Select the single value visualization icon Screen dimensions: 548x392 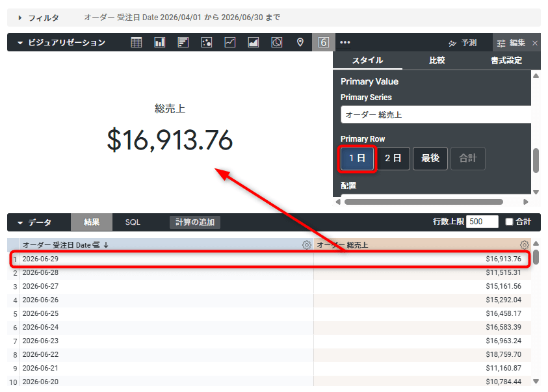pos(324,43)
